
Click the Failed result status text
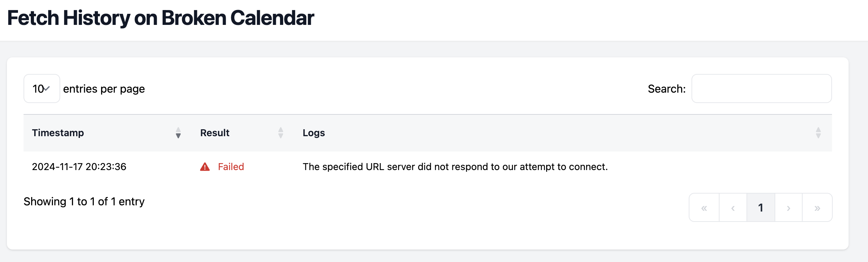[x=231, y=167]
